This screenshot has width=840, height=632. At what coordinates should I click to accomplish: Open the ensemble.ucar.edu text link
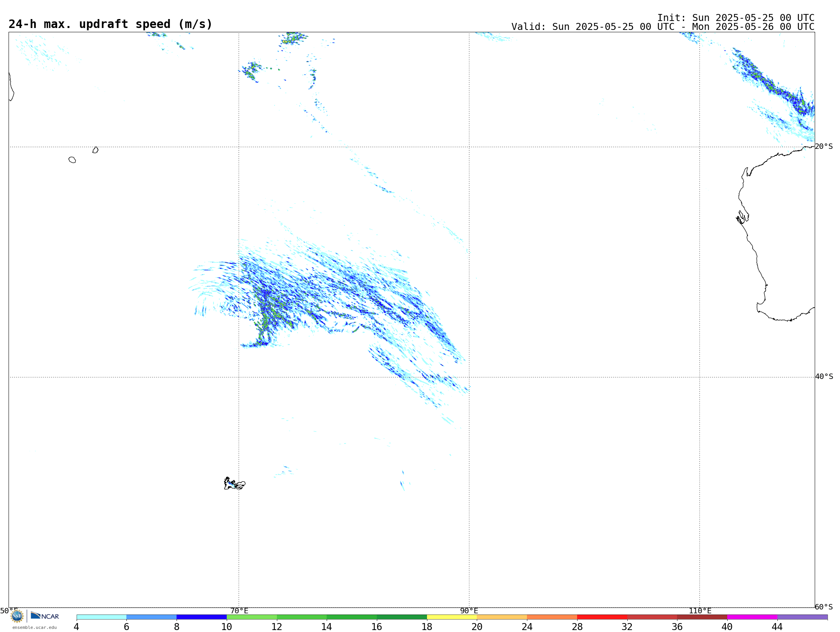click(35, 627)
